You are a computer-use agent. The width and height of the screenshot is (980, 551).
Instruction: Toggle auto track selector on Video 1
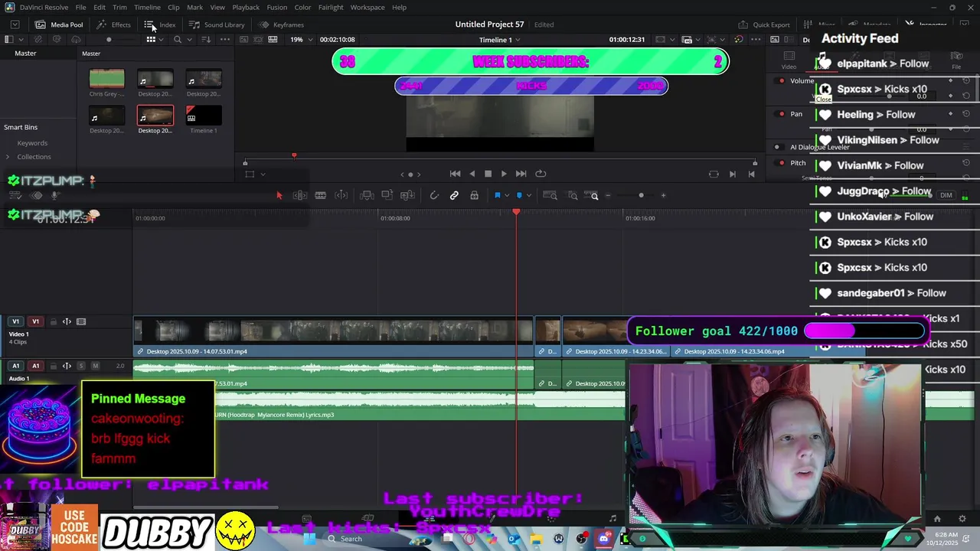[67, 321]
